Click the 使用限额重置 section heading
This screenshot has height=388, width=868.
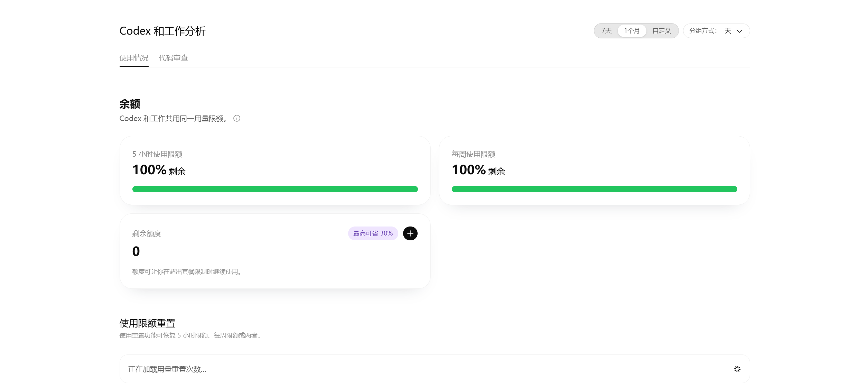pyautogui.click(x=148, y=323)
